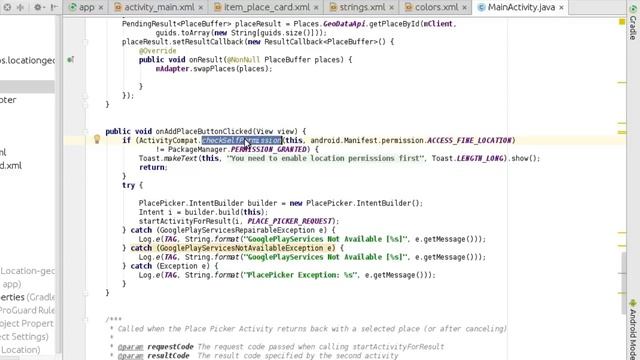Select the MainActivity.java tab

(x=521, y=7)
